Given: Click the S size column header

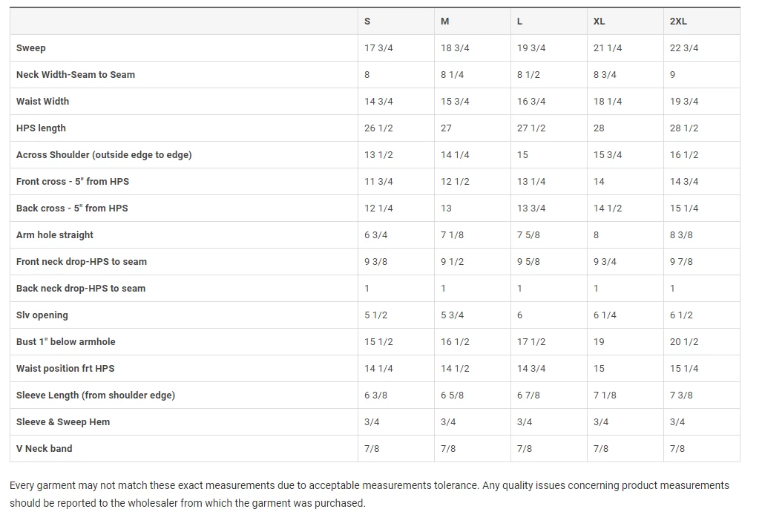Looking at the screenshot, I should pos(367,22).
